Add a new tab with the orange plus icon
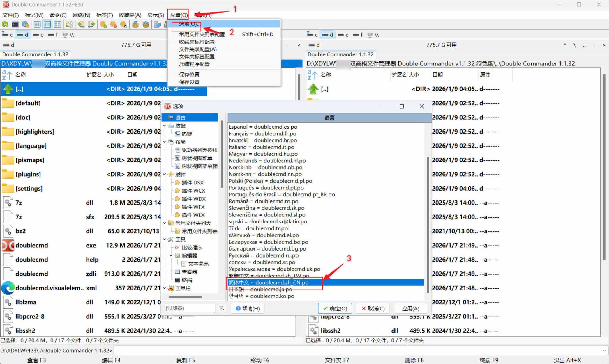This screenshot has width=609, height=364. [103, 24]
